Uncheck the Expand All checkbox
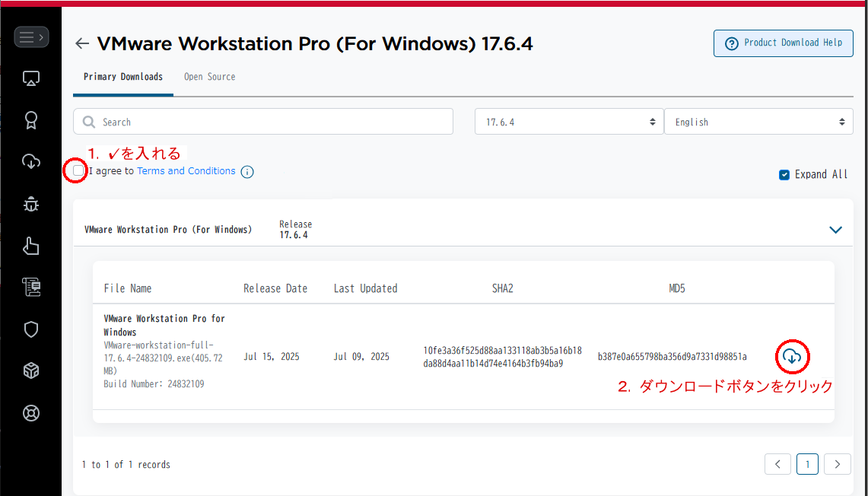The image size is (868, 496). click(x=784, y=175)
